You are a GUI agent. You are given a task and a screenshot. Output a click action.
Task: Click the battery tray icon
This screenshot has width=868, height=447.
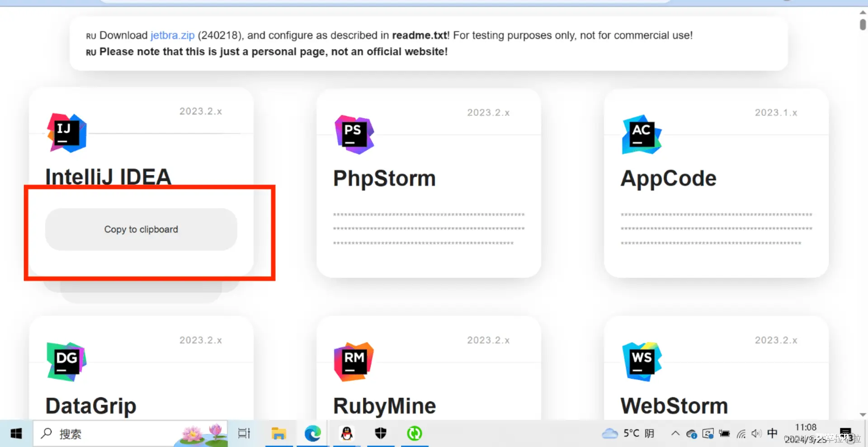click(x=724, y=433)
